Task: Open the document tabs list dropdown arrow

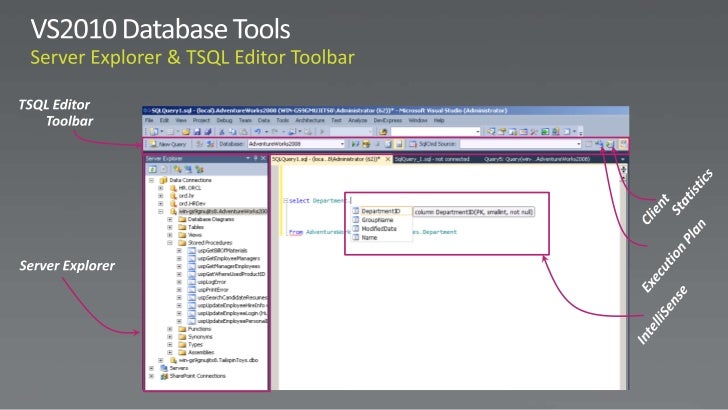Action: click(623, 159)
